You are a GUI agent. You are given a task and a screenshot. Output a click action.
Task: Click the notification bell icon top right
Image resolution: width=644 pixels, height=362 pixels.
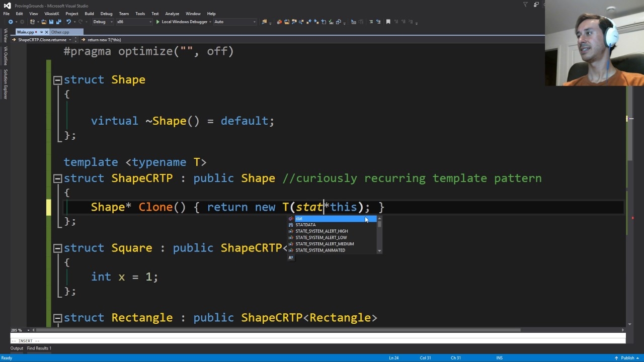coord(525,5)
